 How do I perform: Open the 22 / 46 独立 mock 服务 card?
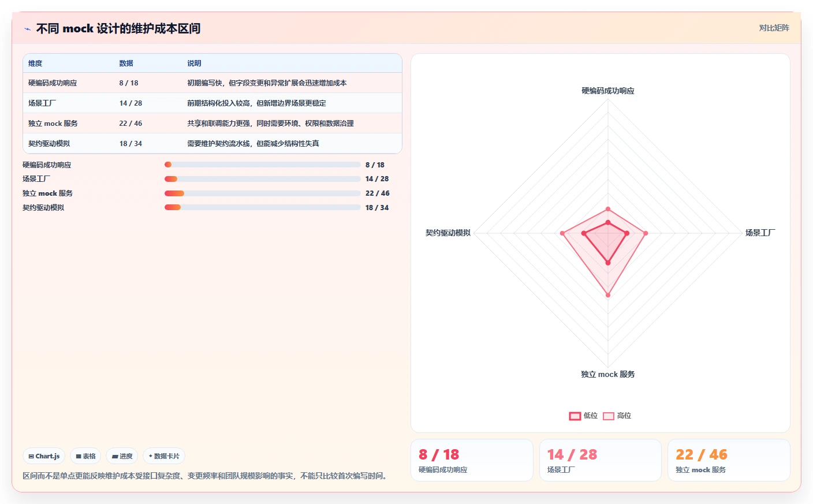(729, 460)
